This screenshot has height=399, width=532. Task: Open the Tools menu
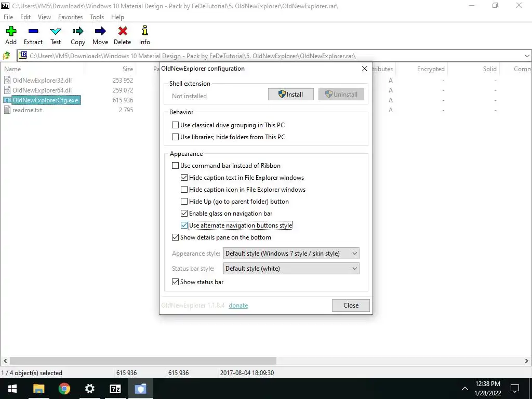click(x=97, y=17)
